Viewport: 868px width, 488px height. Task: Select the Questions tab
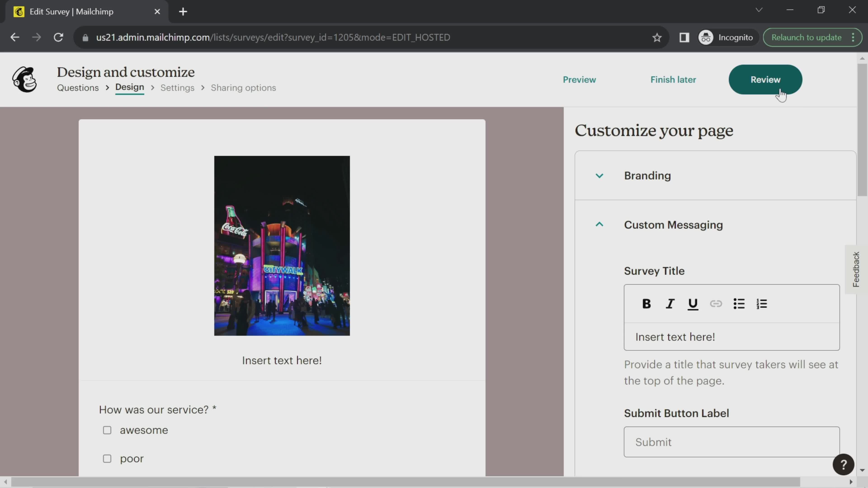[x=78, y=88]
